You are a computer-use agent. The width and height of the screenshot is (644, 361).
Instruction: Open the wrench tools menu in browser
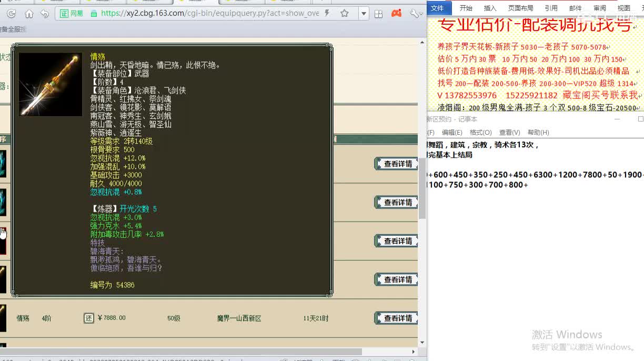tap(415, 14)
